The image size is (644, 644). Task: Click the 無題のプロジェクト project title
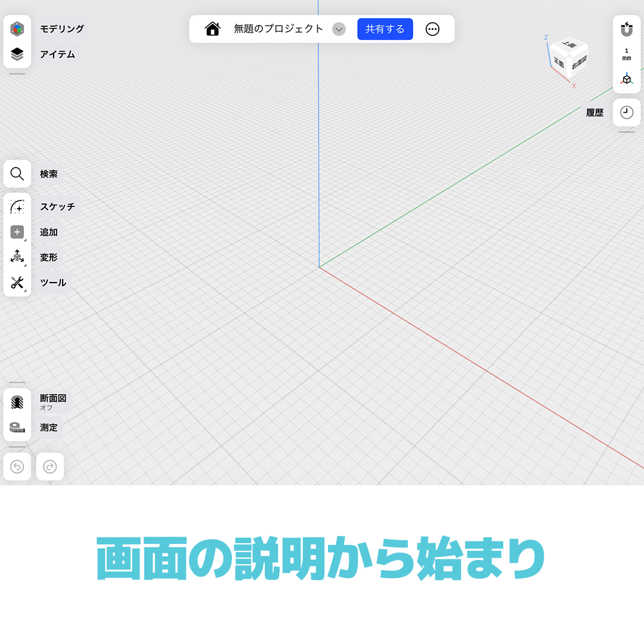278,29
